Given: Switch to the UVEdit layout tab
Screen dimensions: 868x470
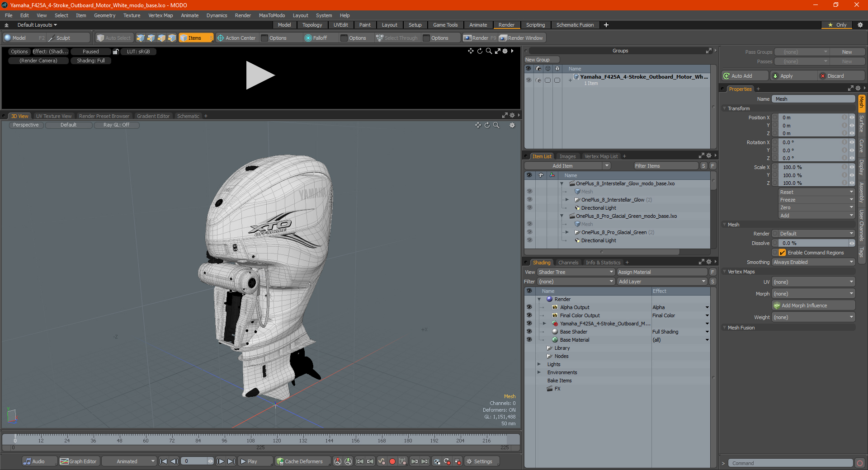Looking at the screenshot, I should [340, 25].
